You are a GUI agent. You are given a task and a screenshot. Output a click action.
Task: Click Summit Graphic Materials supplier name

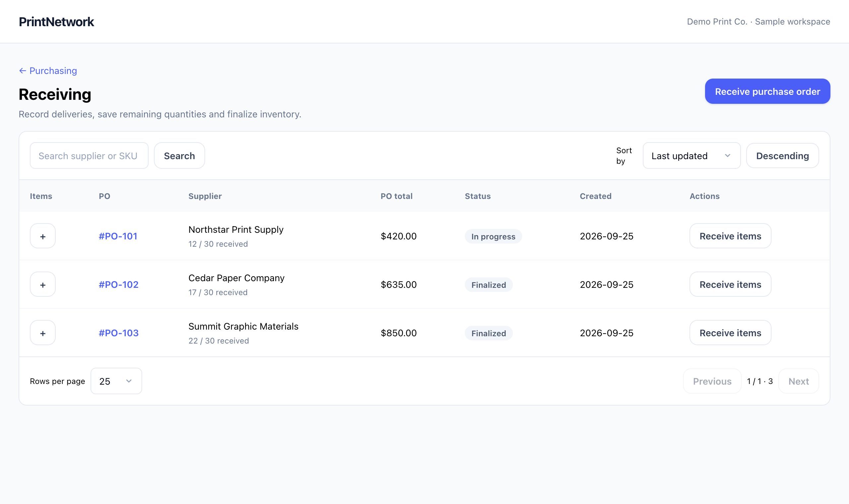(243, 326)
